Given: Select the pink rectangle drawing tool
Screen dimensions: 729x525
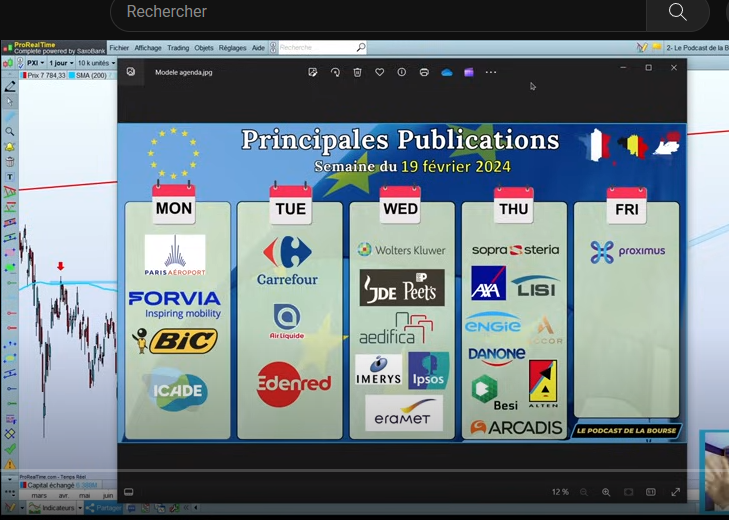Looking at the screenshot, I should 10,253.
